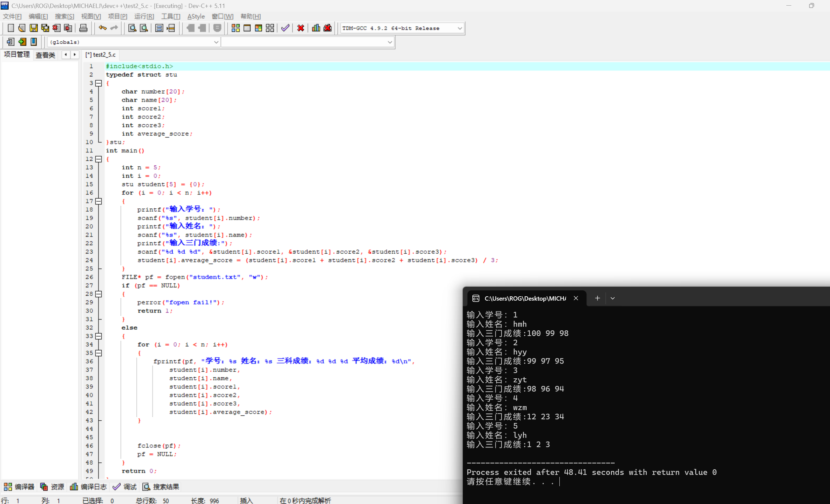Click the New source file icon
830x504 pixels.
pos(11,28)
